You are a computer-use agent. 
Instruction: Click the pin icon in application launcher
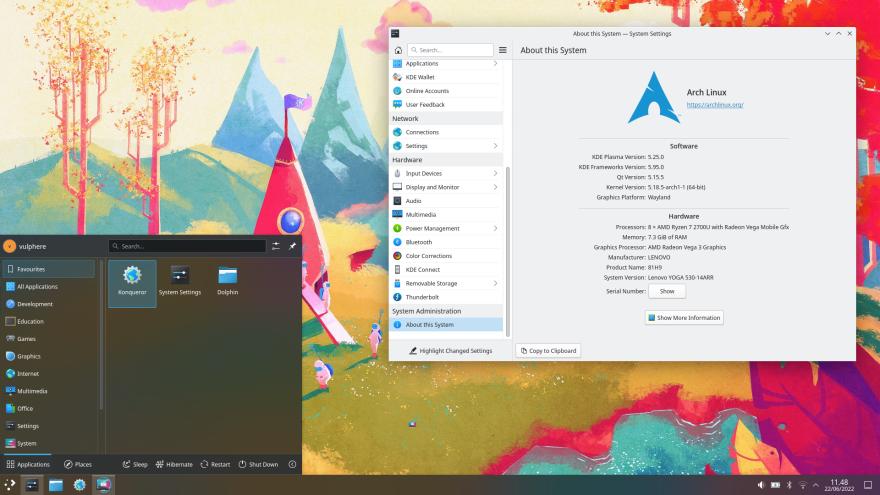(292, 246)
